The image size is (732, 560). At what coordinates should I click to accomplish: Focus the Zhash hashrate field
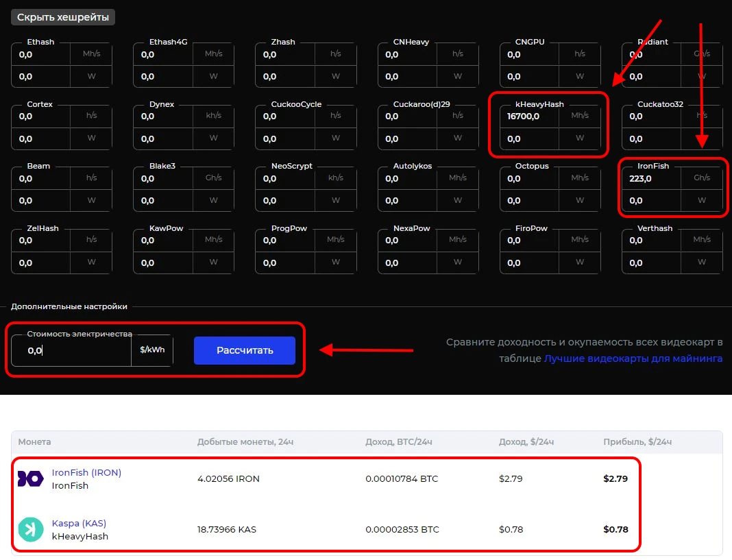pyautogui.click(x=284, y=54)
